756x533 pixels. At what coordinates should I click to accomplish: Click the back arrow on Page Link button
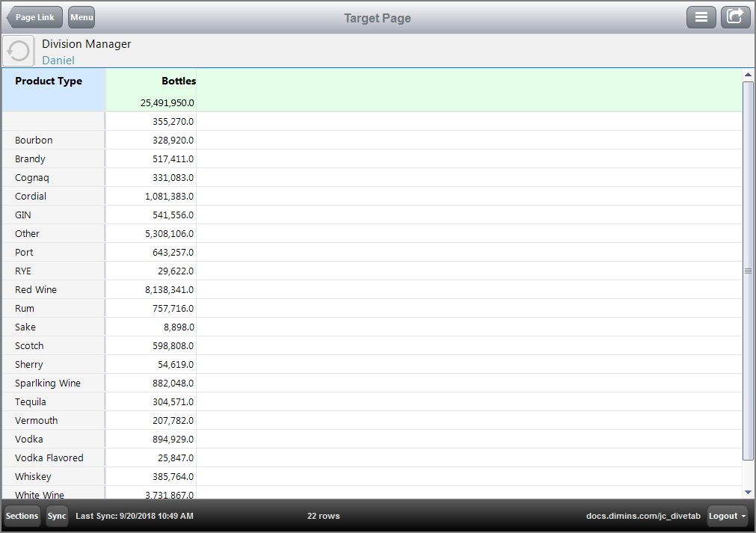[x=12, y=17]
